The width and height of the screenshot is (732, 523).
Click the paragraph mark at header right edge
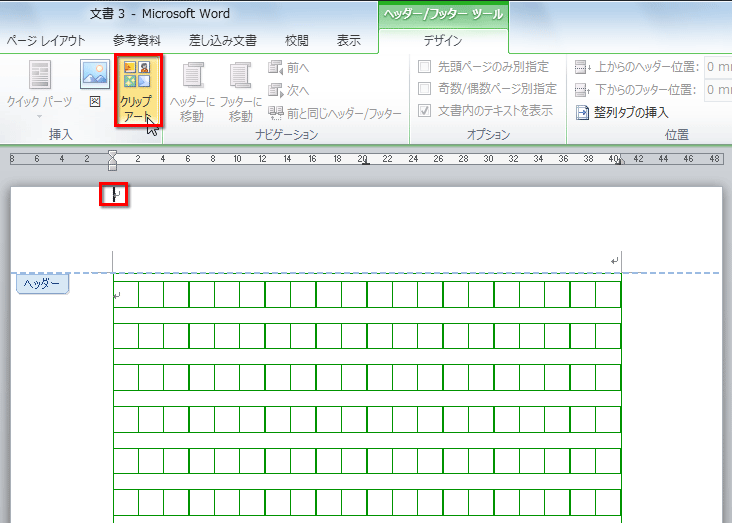[x=614, y=261]
